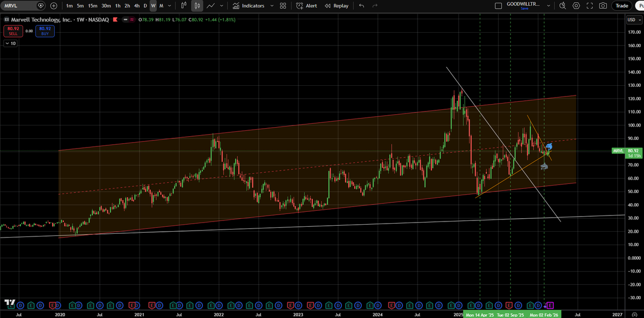
Task: Start bar Replay mode
Action: (336, 6)
